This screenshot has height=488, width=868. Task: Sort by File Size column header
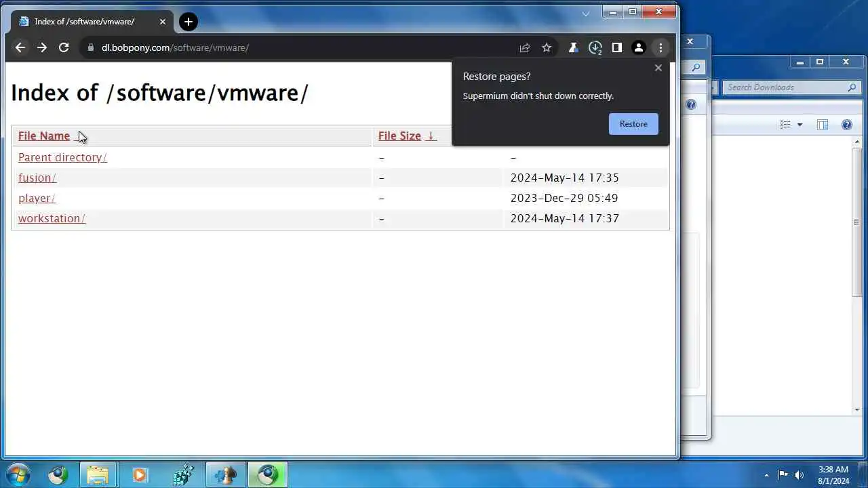coord(399,136)
